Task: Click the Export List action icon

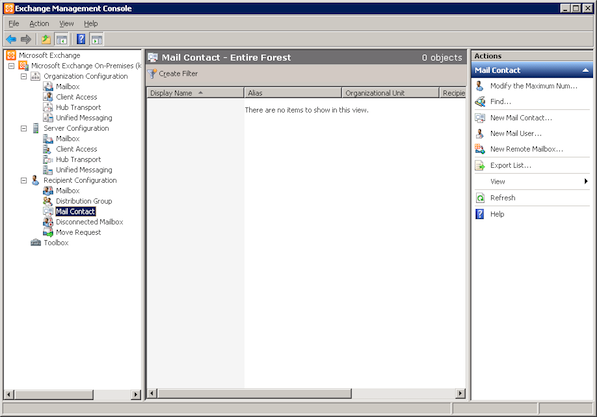Action: click(x=480, y=165)
